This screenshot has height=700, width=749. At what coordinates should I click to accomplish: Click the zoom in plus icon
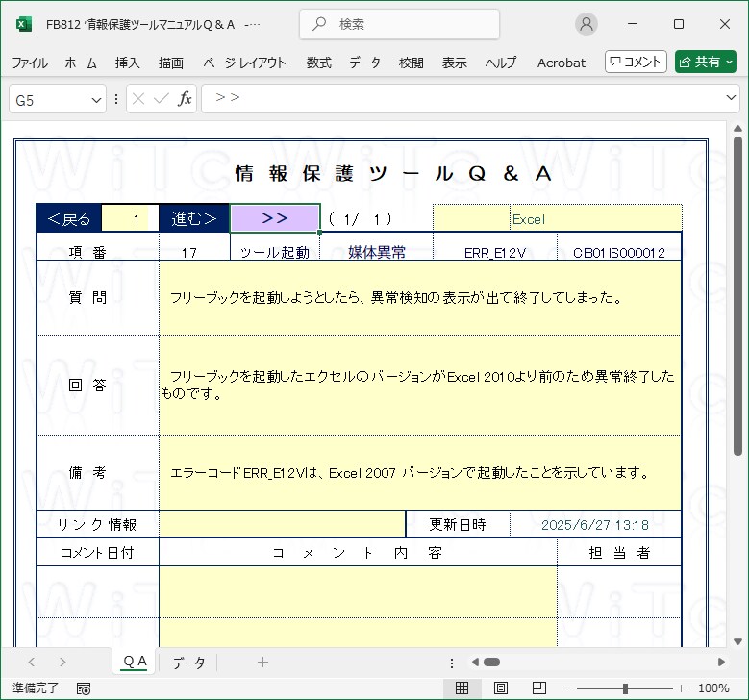click(x=681, y=688)
